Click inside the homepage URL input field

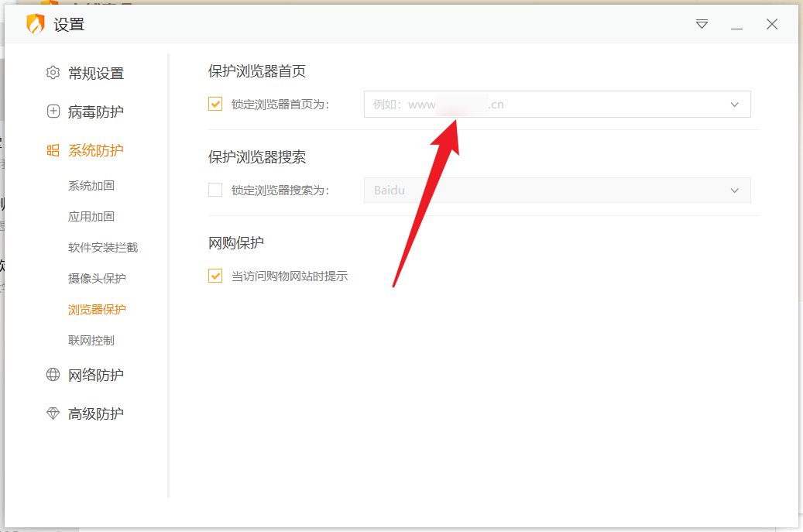[x=542, y=103]
